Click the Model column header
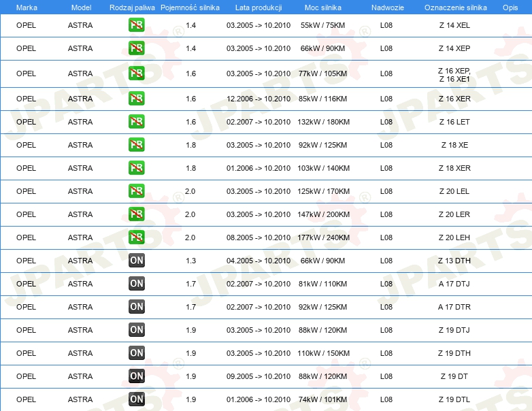The image size is (532, 411). coord(81,7)
